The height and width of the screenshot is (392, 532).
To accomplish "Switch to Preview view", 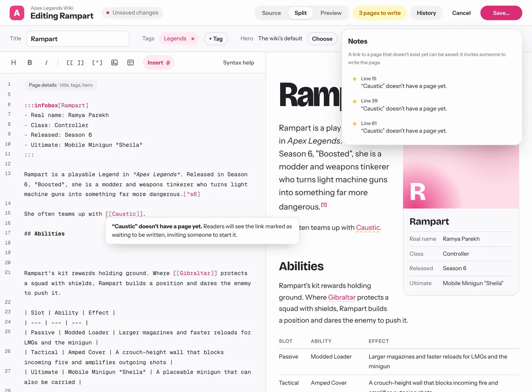I will pyautogui.click(x=331, y=13).
